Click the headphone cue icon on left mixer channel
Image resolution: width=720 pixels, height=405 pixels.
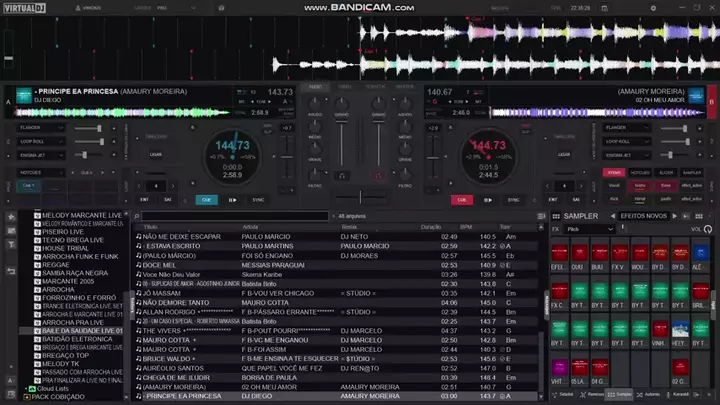(x=342, y=175)
